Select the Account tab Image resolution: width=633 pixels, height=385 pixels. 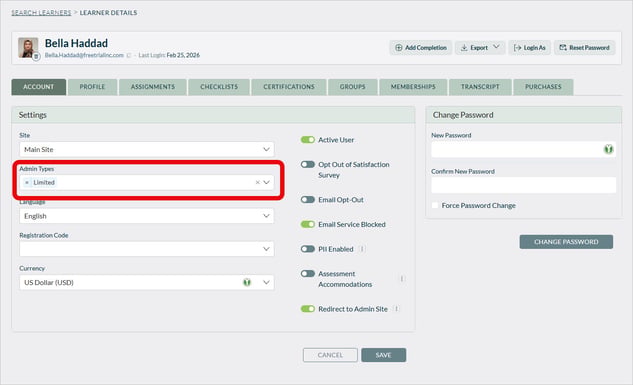click(39, 87)
